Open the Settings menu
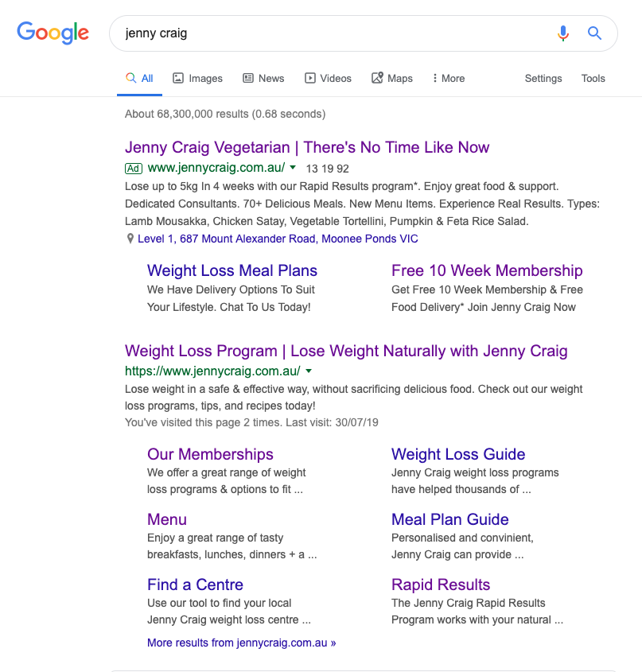Viewport: 642px width, 672px height. click(543, 79)
